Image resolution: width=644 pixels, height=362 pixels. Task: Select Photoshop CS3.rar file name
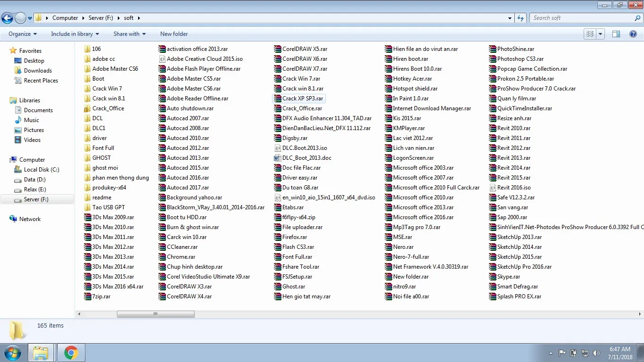coord(520,59)
